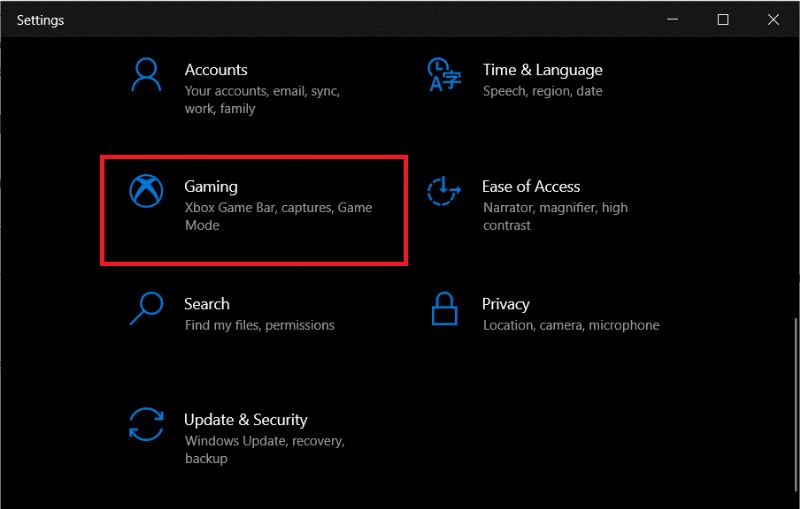This screenshot has width=800, height=509.
Task: Close the Settings window
Action: click(773, 19)
